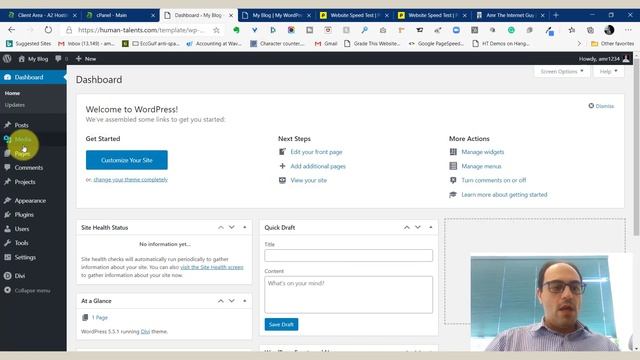Go back in browser
This screenshot has height=360, width=640.
11,30
